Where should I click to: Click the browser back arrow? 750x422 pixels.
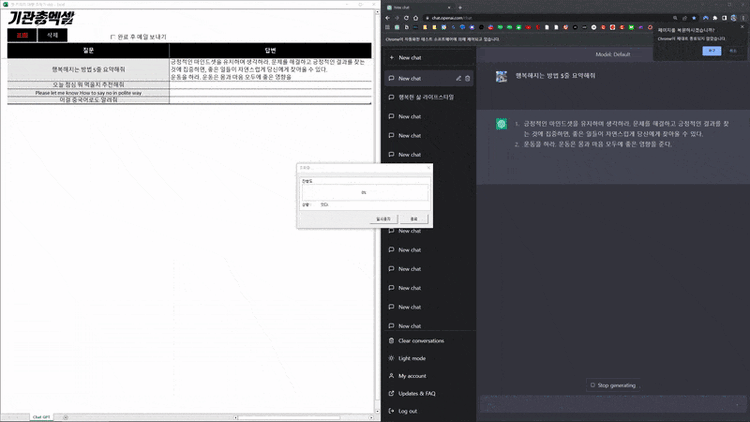[388, 18]
